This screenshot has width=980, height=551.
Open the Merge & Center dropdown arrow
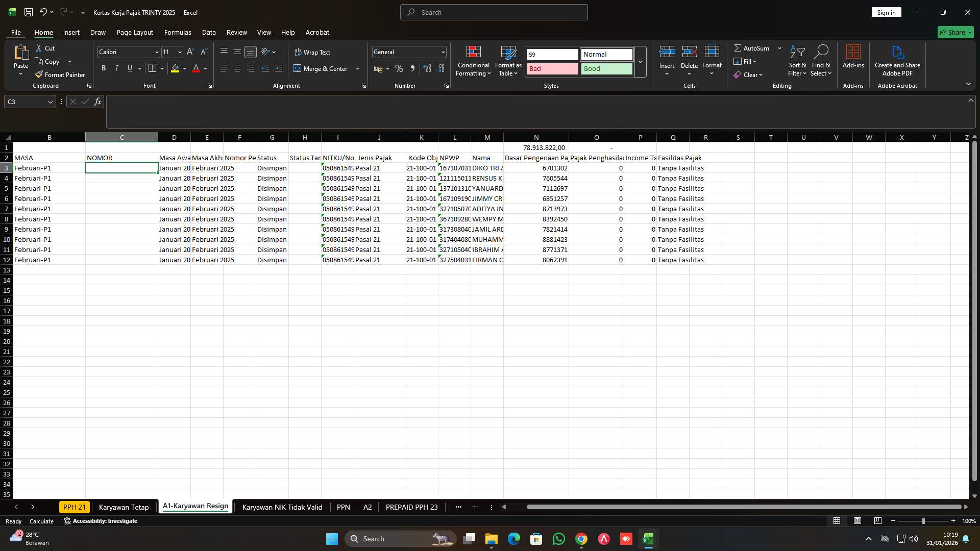coord(357,68)
